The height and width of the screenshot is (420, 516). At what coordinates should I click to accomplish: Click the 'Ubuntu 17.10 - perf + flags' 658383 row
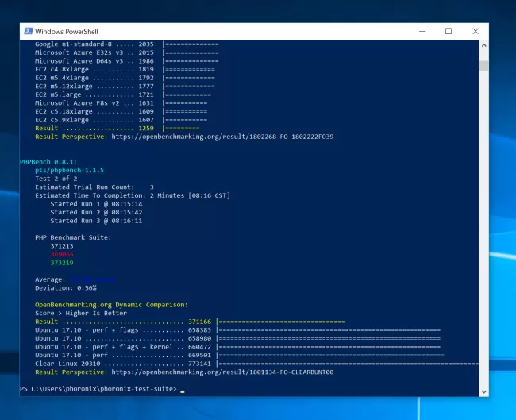237,329
